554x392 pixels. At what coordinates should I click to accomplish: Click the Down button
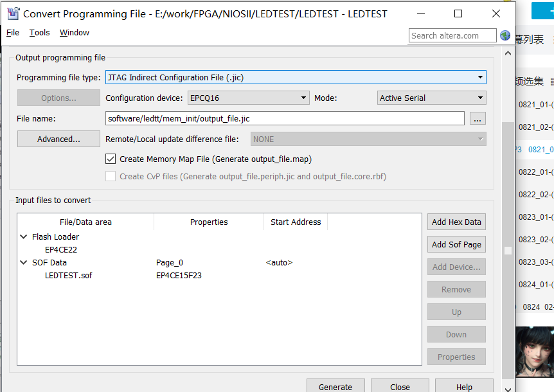456,334
